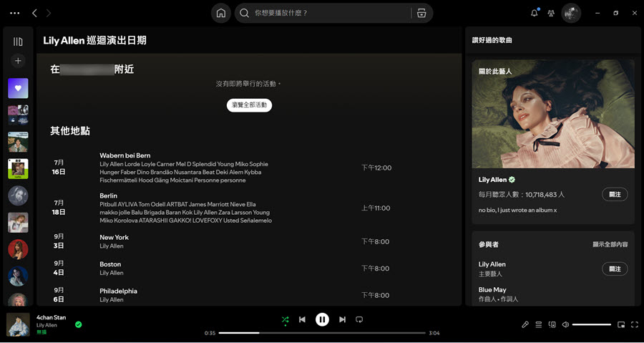Skip to next track
644x343 pixels.
[x=342, y=319]
